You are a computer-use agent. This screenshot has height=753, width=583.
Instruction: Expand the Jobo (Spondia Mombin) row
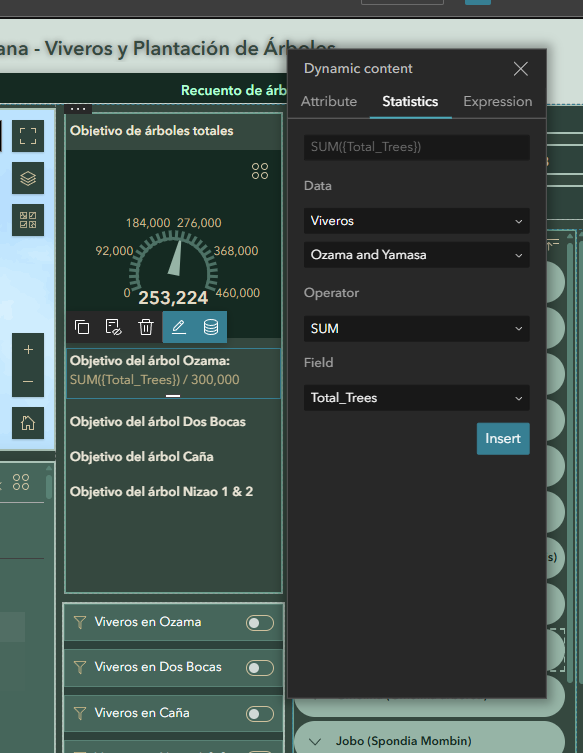click(x=315, y=741)
